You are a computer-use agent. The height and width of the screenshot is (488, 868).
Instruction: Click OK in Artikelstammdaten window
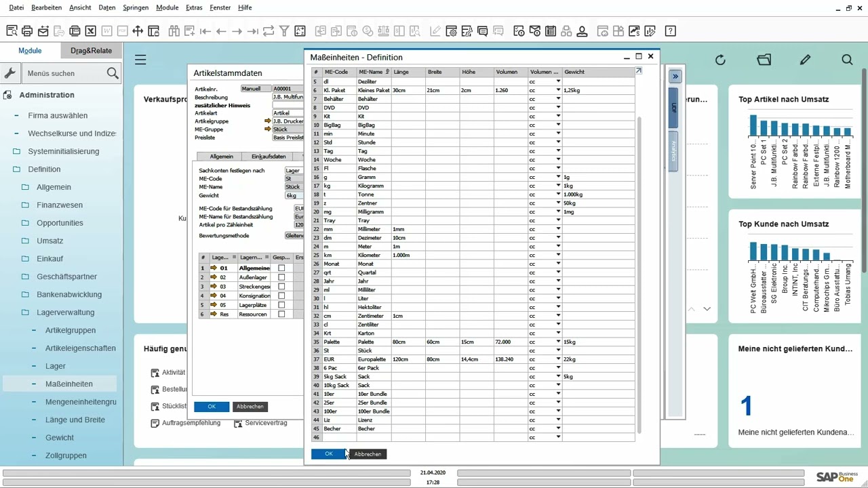212,407
